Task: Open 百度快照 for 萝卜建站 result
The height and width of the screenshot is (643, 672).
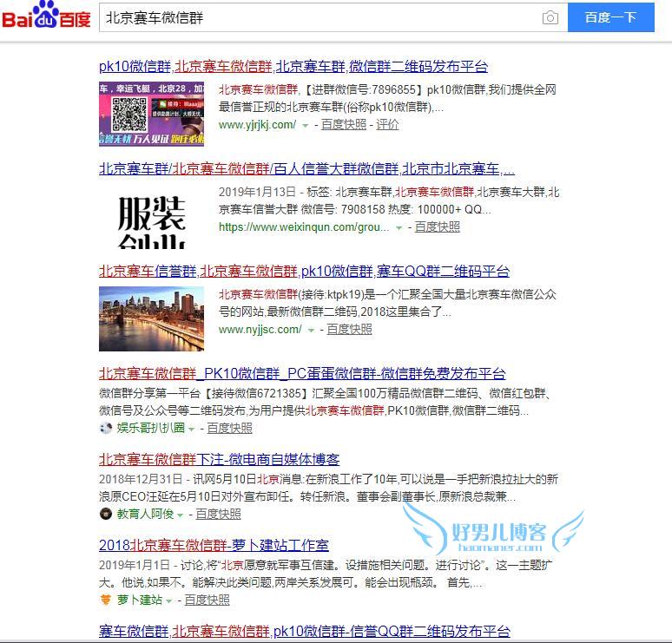Action: [x=207, y=600]
